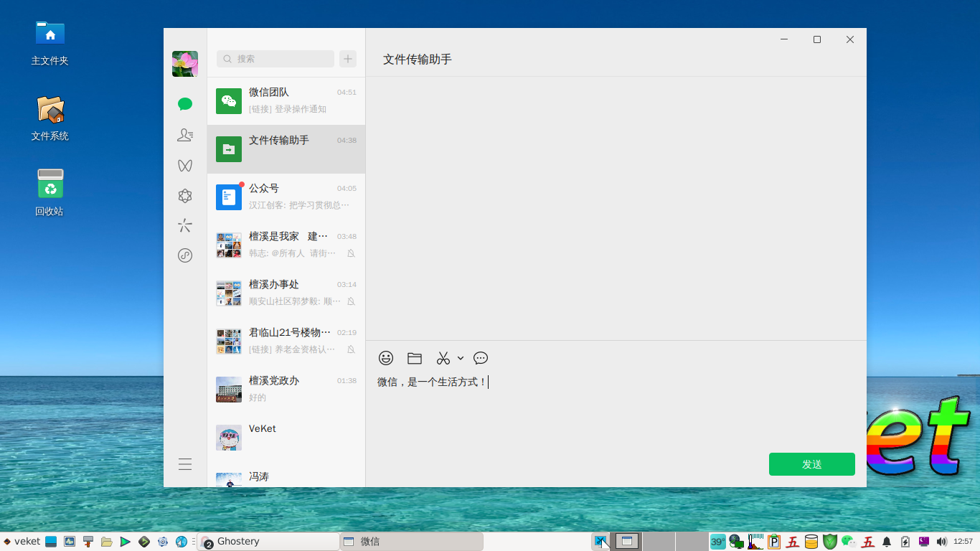
Task: Open the 檀溪是我家 group chat
Action: click(286, 245)
